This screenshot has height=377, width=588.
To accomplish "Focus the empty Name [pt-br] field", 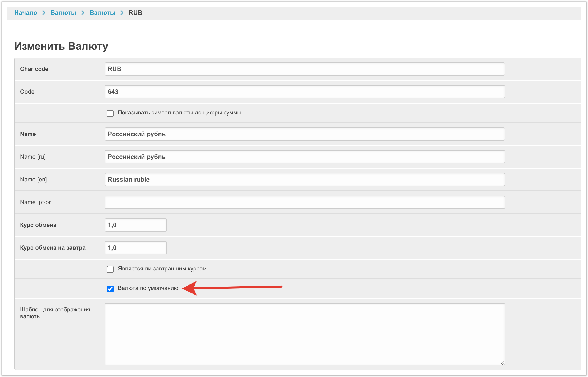I will tap(304, 202).
